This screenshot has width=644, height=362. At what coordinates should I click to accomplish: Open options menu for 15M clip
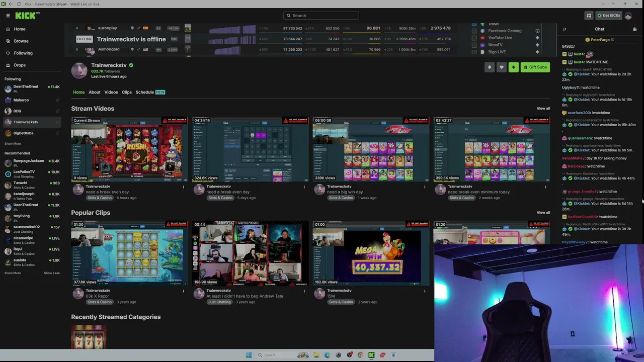point(425,291)
